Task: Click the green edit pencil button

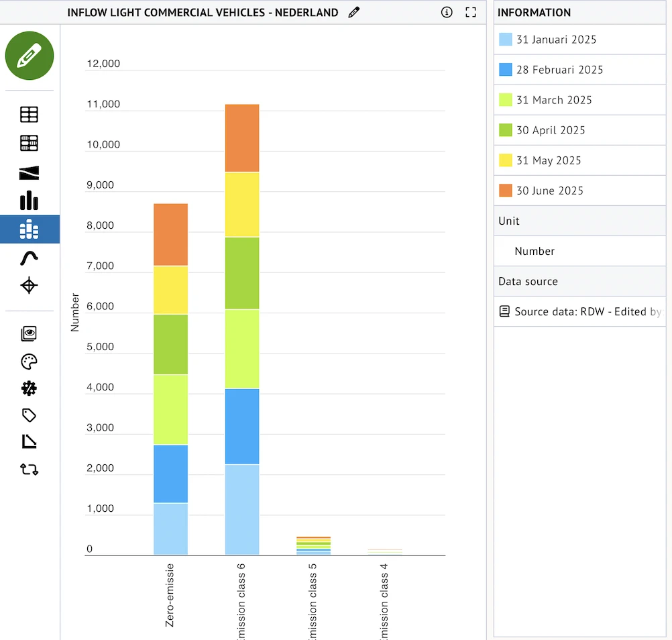Action: [30, 56]
